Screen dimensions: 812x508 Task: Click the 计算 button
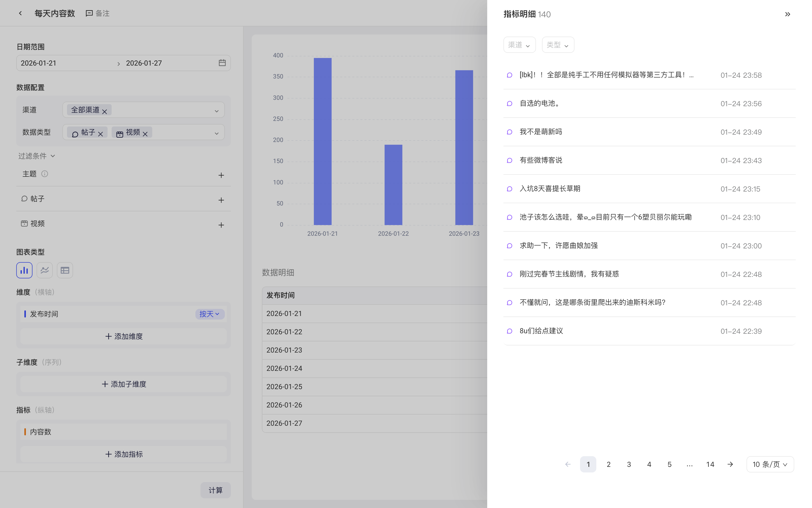215,490
